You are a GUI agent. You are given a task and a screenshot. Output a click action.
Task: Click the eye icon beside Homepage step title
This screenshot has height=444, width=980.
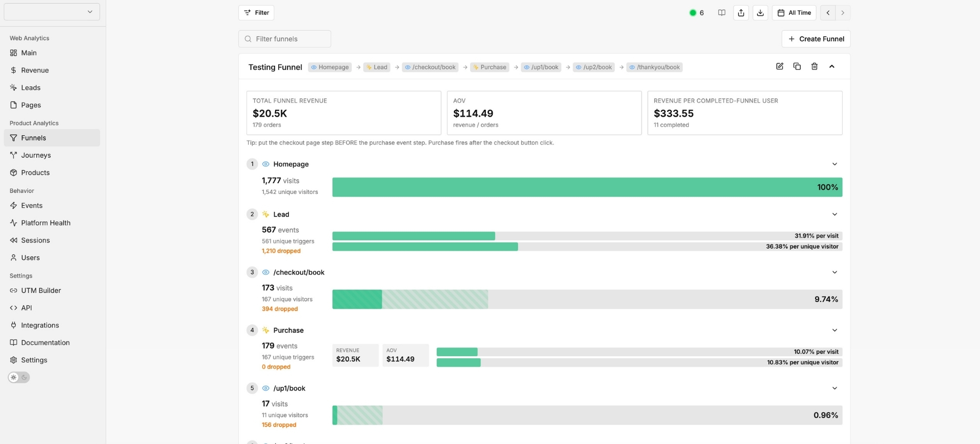pyautogui.click(x=265, y=164)
